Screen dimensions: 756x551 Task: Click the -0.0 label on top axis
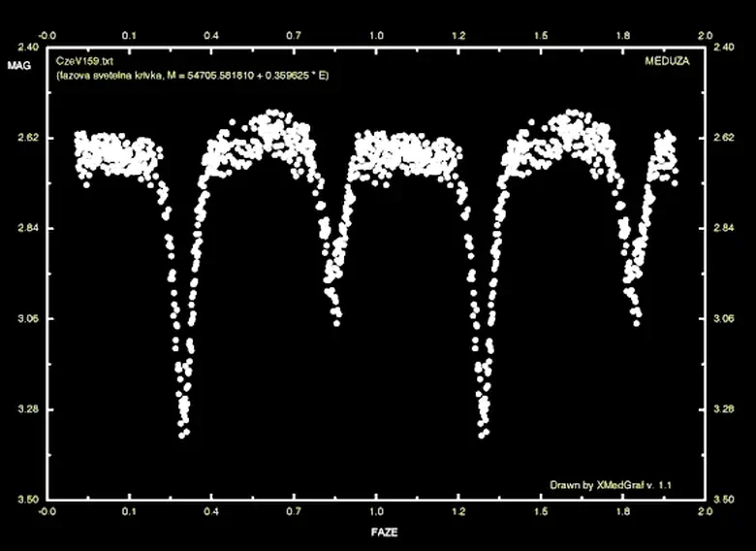pos(46,33)
